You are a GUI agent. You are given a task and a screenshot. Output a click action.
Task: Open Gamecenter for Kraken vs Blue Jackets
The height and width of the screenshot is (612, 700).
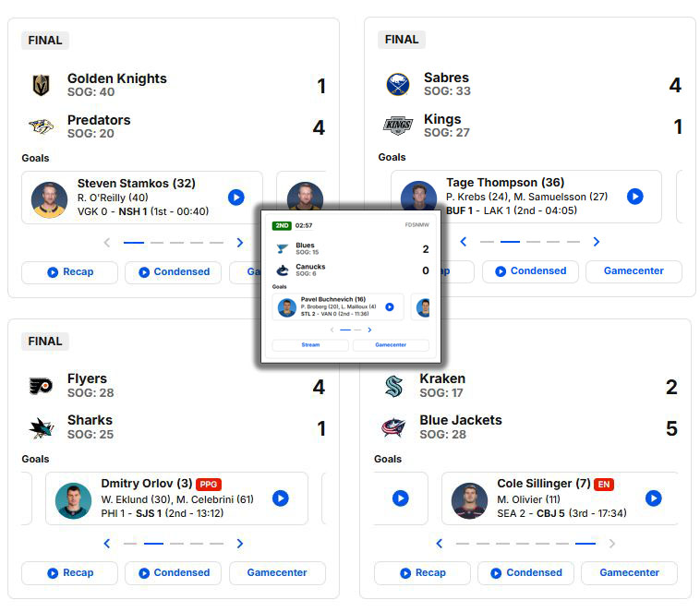point(630,573)
